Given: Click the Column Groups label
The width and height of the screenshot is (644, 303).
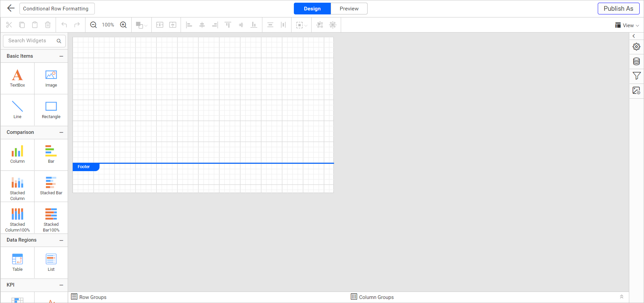Looking at the screenshot, I should [376, 297].
